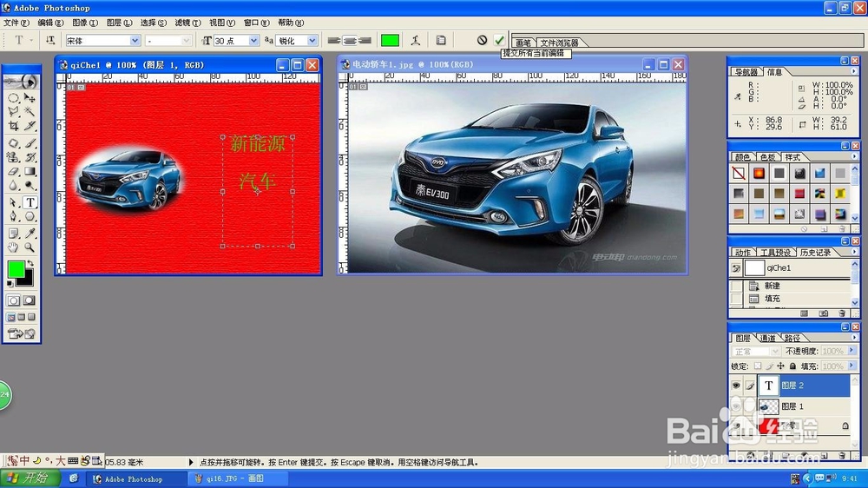Switch to 路径 tab

(x=792, y=338)
